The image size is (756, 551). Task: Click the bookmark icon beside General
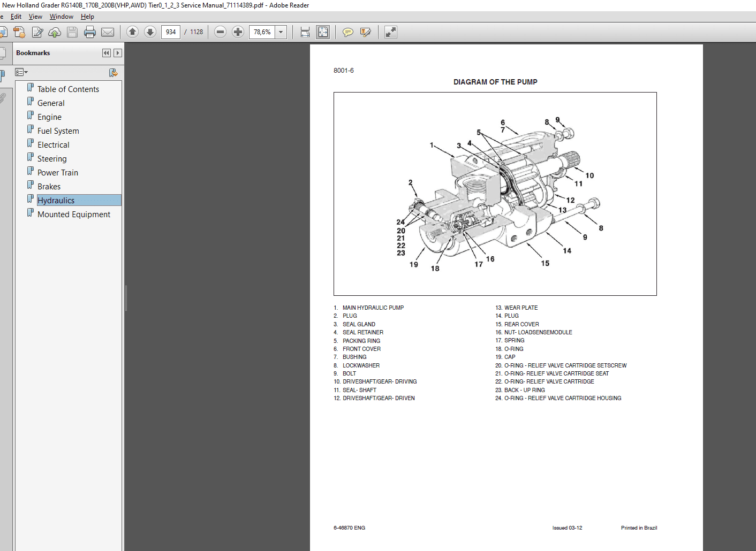pos(31,101)
